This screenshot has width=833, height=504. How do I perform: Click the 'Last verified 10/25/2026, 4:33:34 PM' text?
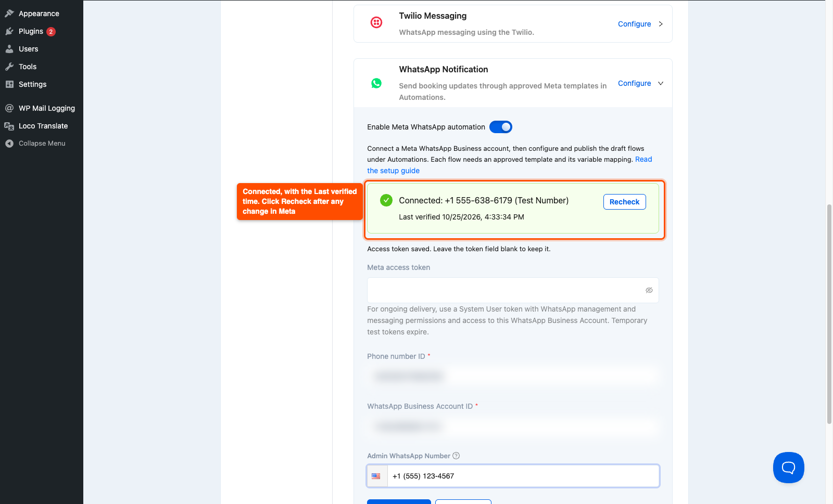point(461,217)
